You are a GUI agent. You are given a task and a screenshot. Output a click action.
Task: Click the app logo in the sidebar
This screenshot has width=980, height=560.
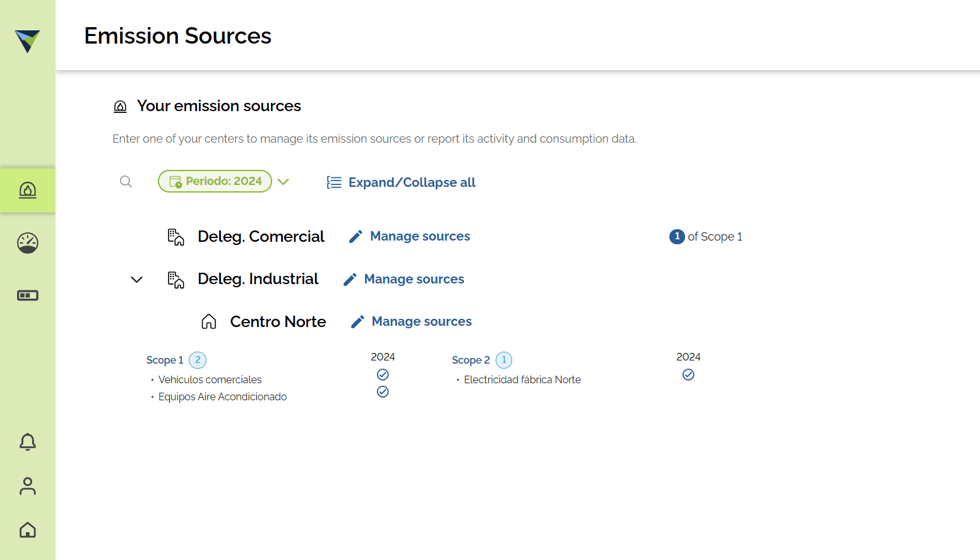(x=28, y=41)
